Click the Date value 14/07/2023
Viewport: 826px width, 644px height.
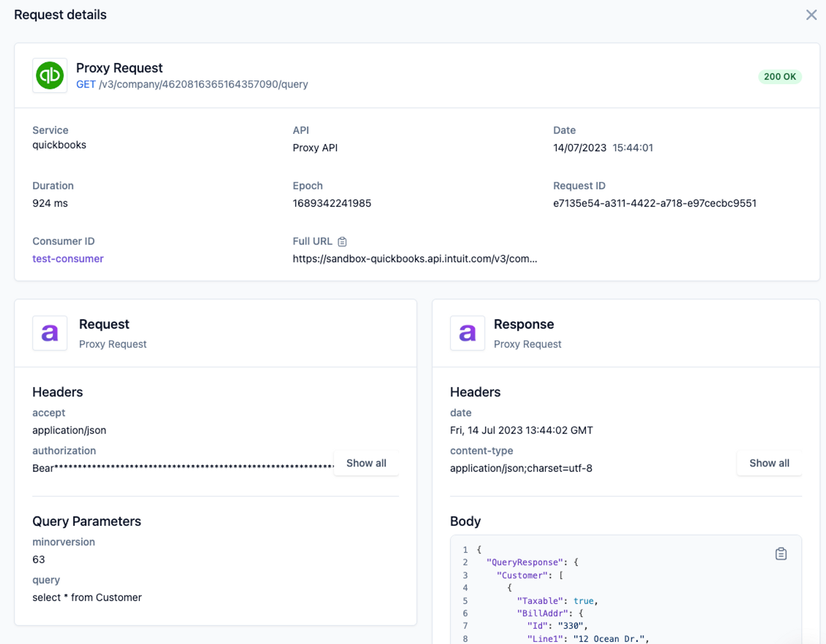580,148
